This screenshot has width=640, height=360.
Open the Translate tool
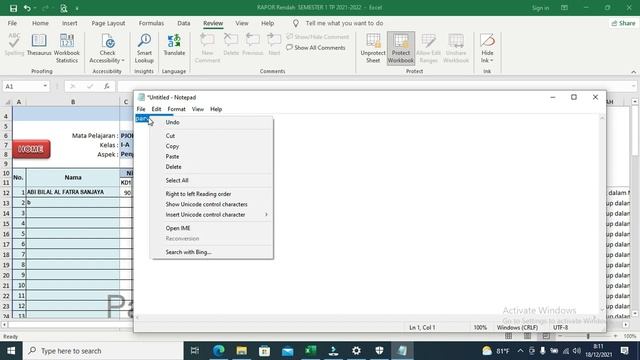click(174, 45)
